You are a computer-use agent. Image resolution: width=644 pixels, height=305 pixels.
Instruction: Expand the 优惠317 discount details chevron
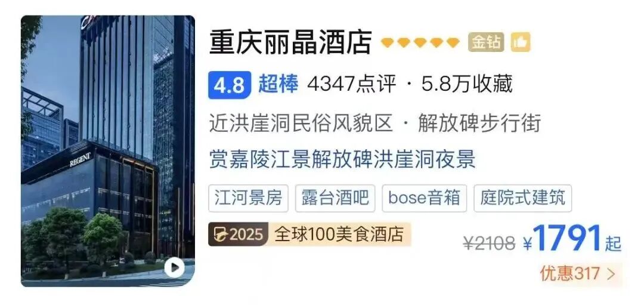coord(611,274)
